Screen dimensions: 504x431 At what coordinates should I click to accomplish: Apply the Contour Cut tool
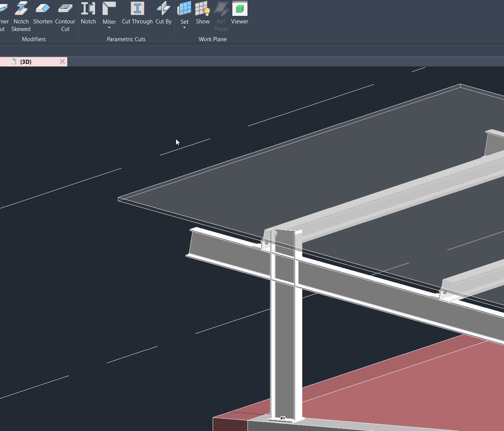click(x=65, y=15)
